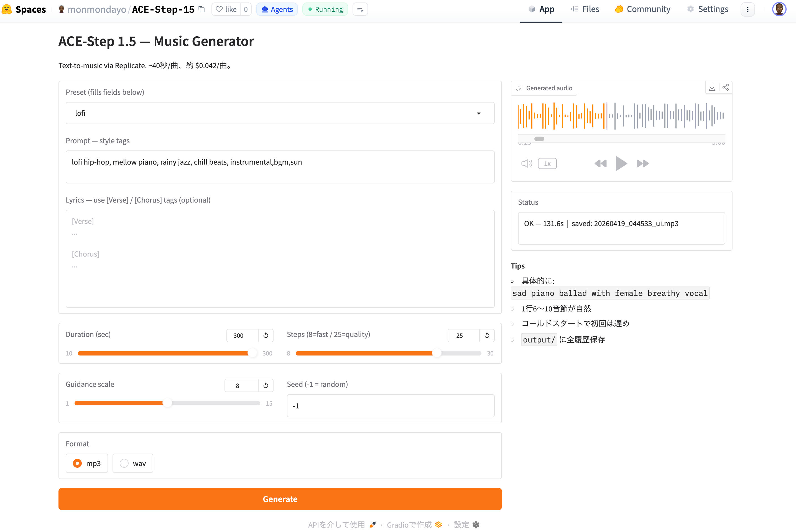Click the Prompt style tags text field
Viewport: 796px width, 532px height.
click(280, 167)
